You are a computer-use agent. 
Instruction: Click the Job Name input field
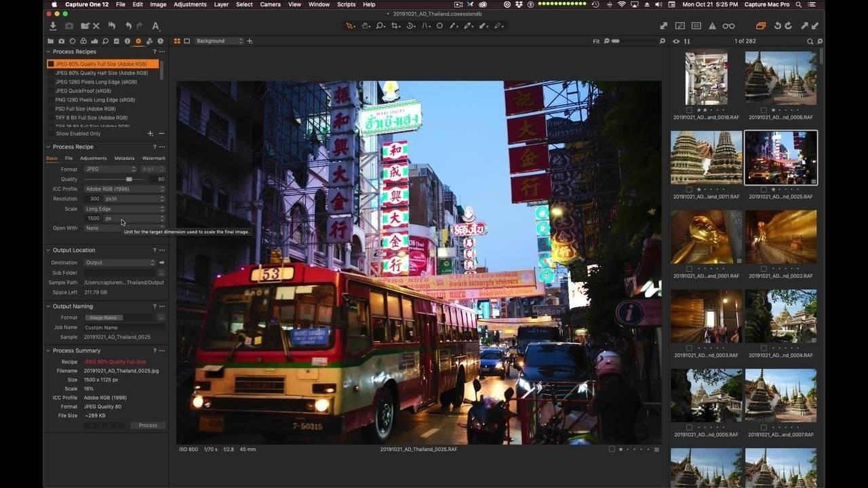[x=124, y=327]
